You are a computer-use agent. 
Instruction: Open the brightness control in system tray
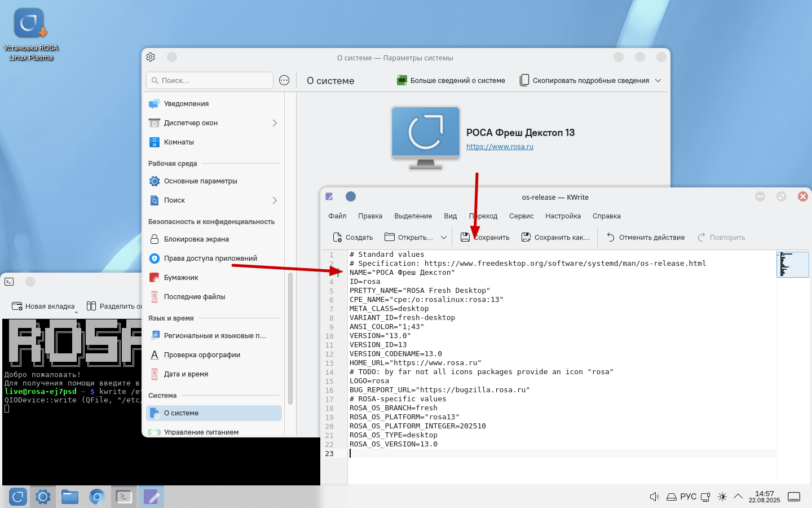tap(722, 497)
